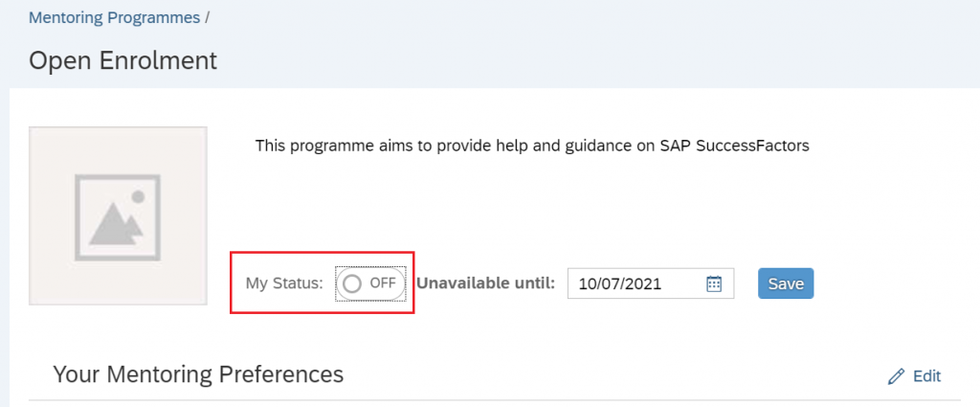Edit your mentoring preferences via Edit link
980x407 pixels.
[926, 376]
